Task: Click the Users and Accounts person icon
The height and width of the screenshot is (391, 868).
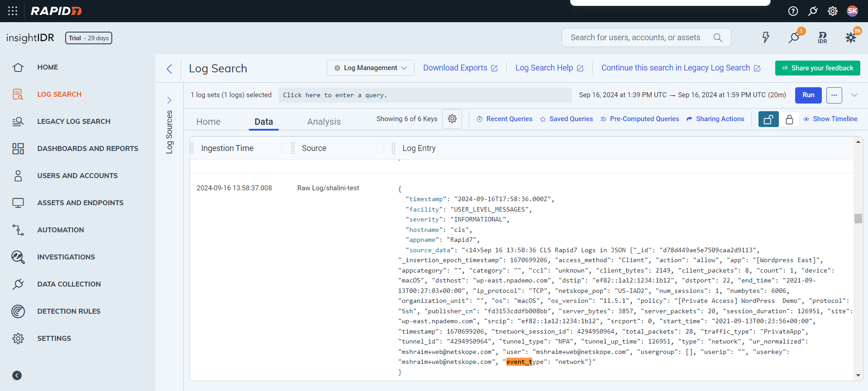Action: click(18, 176)
